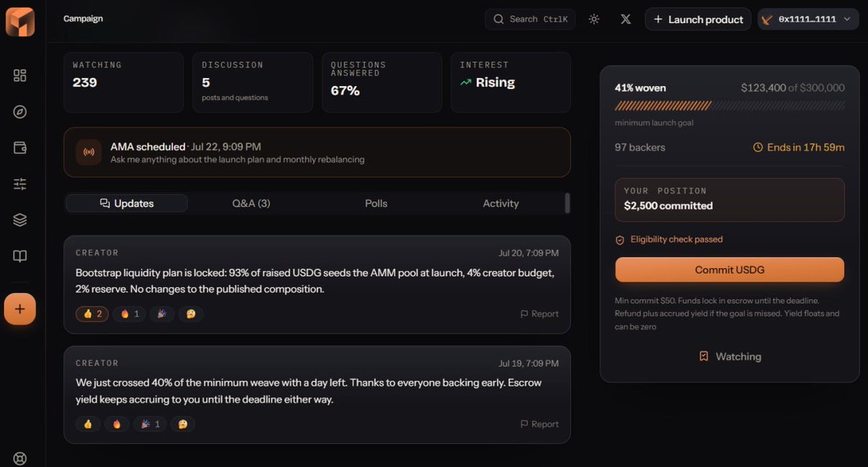Expand the 0x1111…1111 wallet dropdown
Screen dimensions: 868x467
[808, 20]
